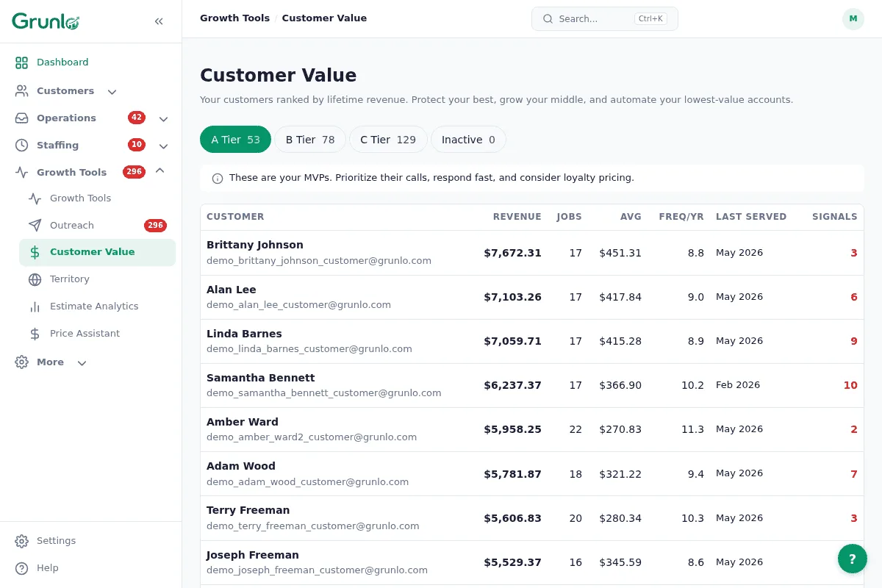Click the Customer Value dollar icon
Screen dimensions: 882x588
tap(35, 252)
